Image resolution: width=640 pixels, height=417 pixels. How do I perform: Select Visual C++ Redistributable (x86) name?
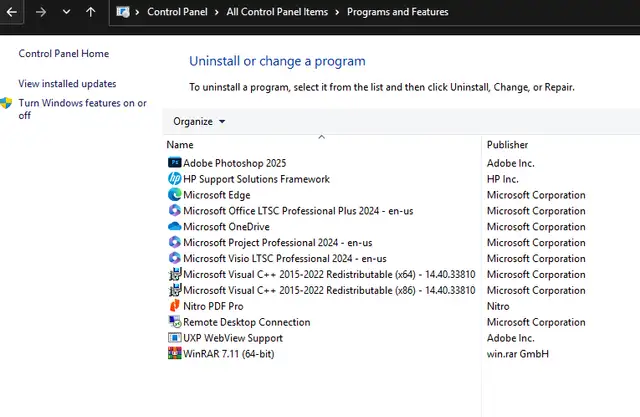329,291
